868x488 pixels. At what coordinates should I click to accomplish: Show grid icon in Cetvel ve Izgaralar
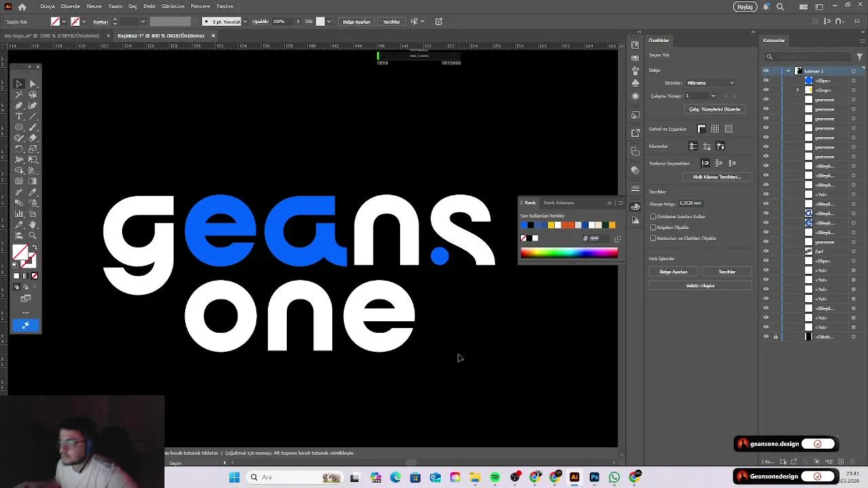(715, 129)
